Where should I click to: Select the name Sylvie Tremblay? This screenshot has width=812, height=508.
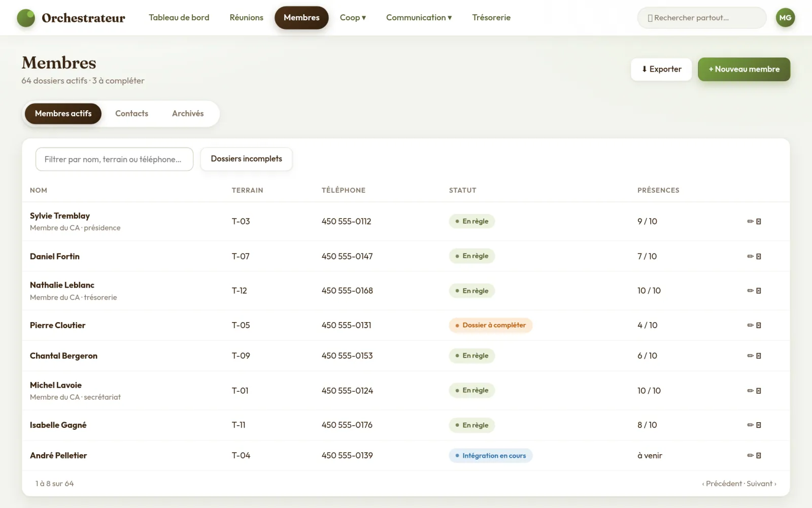tap(60, 216)
